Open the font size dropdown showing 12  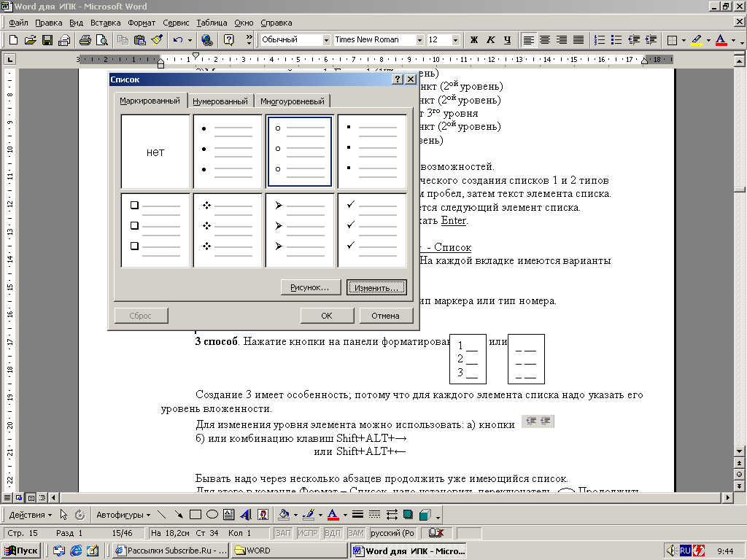[x=455, y=40]
